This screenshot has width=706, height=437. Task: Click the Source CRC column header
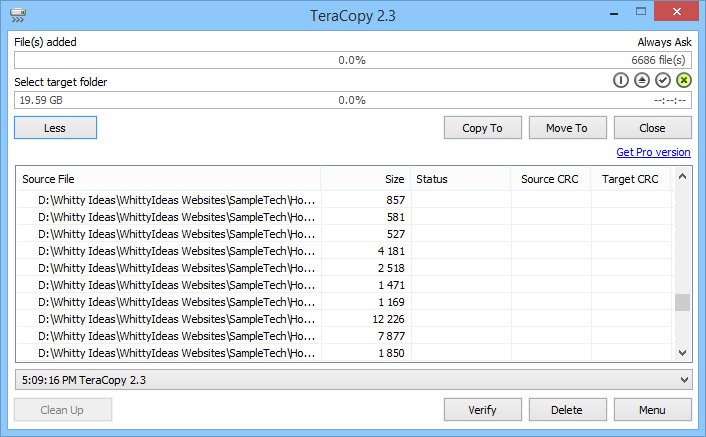coord(551,179)
